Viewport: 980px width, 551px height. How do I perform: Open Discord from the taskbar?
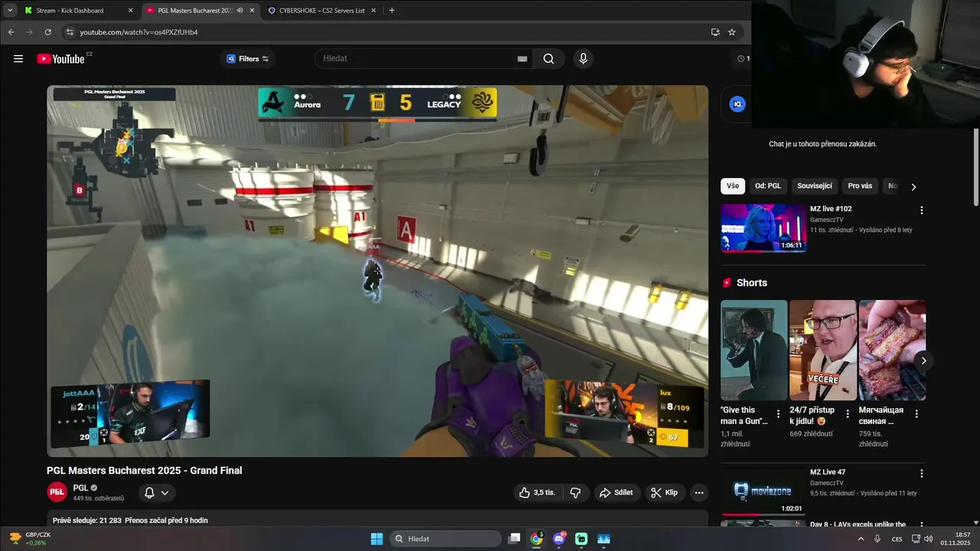559,539
